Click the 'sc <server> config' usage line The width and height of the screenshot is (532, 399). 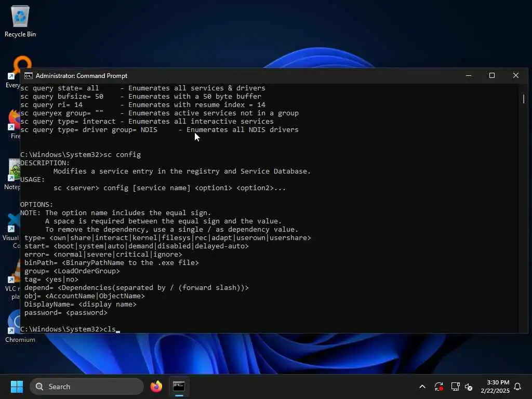pos(170,188)
